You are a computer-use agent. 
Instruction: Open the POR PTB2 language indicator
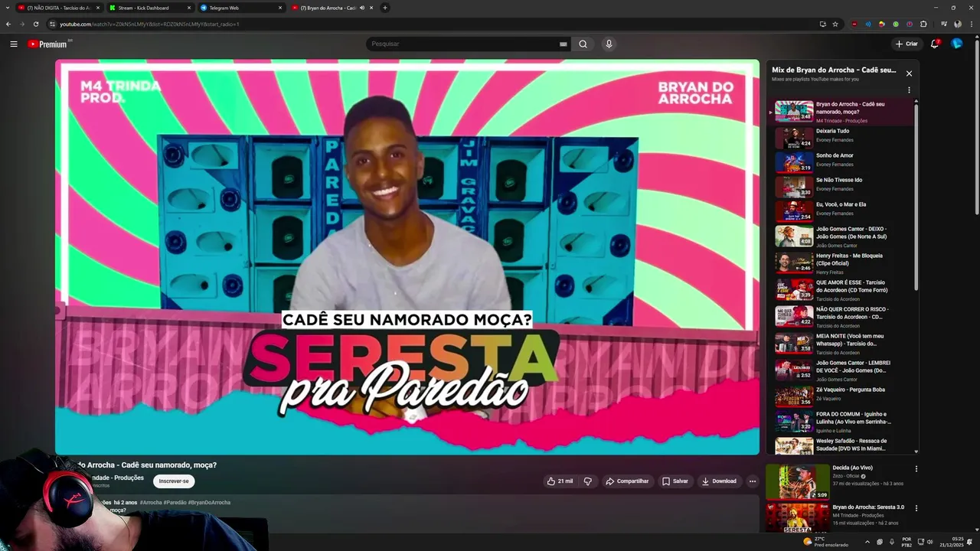point(906,542)
